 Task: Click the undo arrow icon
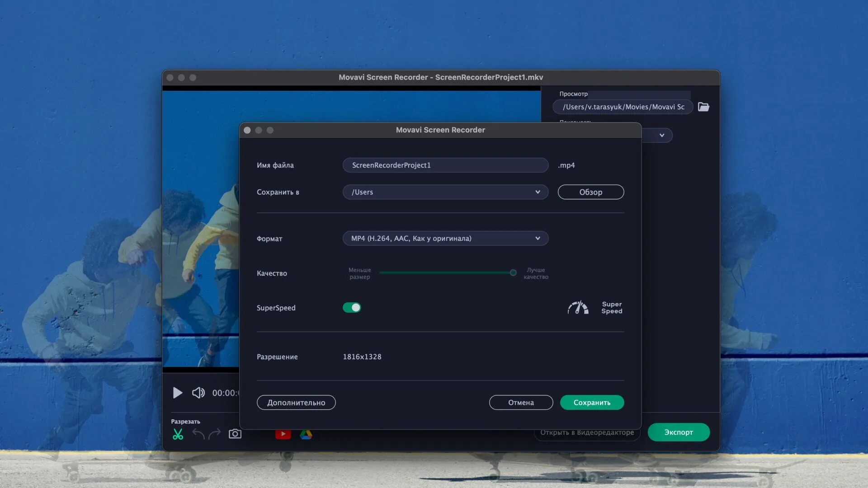(198, 434)
